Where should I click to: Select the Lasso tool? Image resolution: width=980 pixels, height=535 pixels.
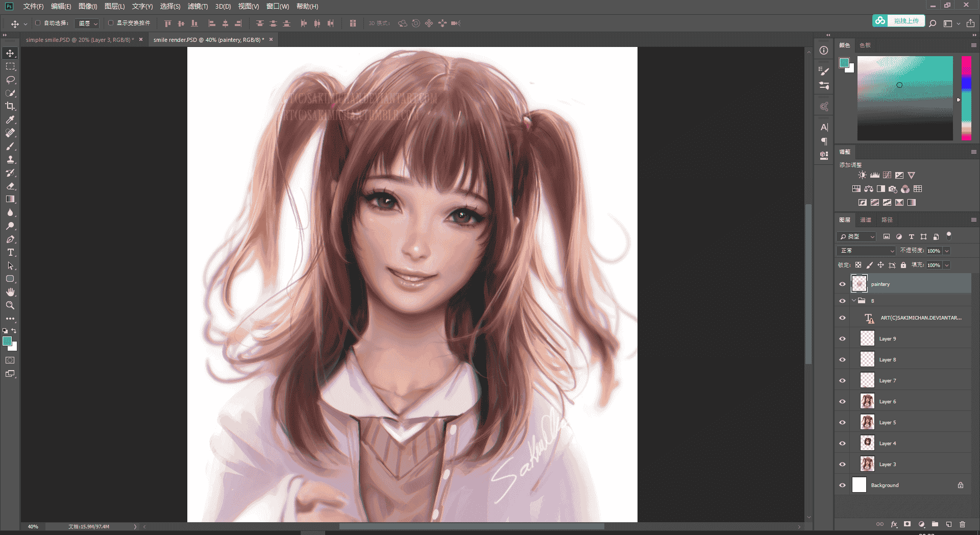pyautogui.click(x=10, y=80)
